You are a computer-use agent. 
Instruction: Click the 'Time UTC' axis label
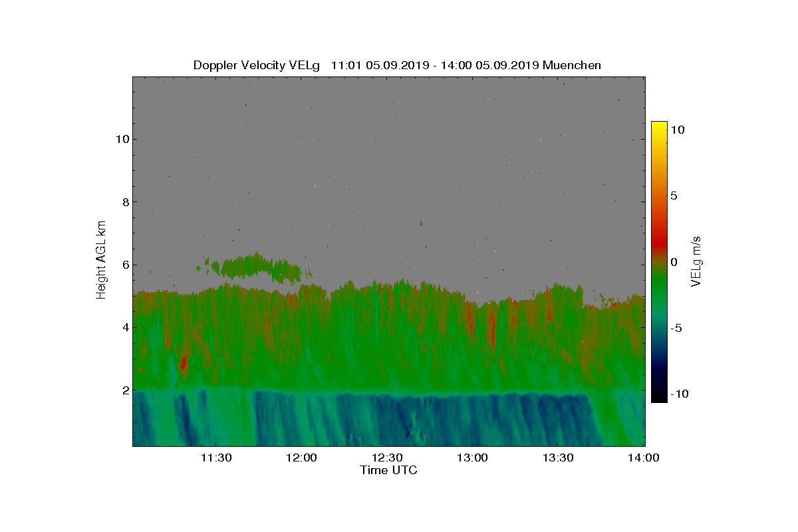388,470
